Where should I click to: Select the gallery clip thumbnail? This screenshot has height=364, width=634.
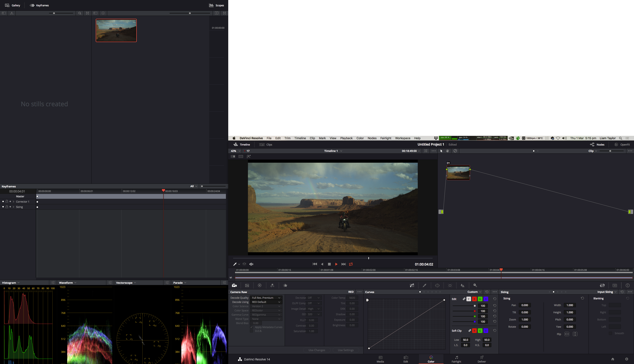pos(116,30)
